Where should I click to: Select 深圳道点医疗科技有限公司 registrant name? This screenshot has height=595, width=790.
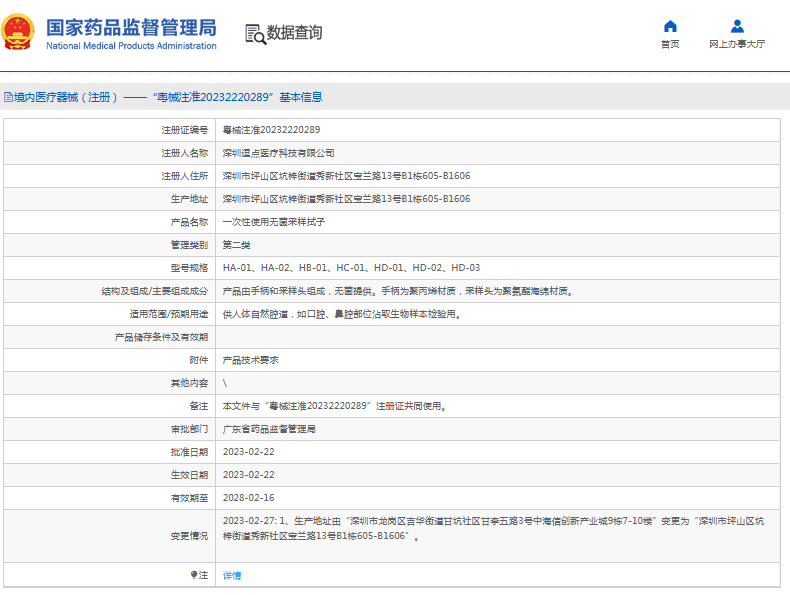tap(279, 153)
